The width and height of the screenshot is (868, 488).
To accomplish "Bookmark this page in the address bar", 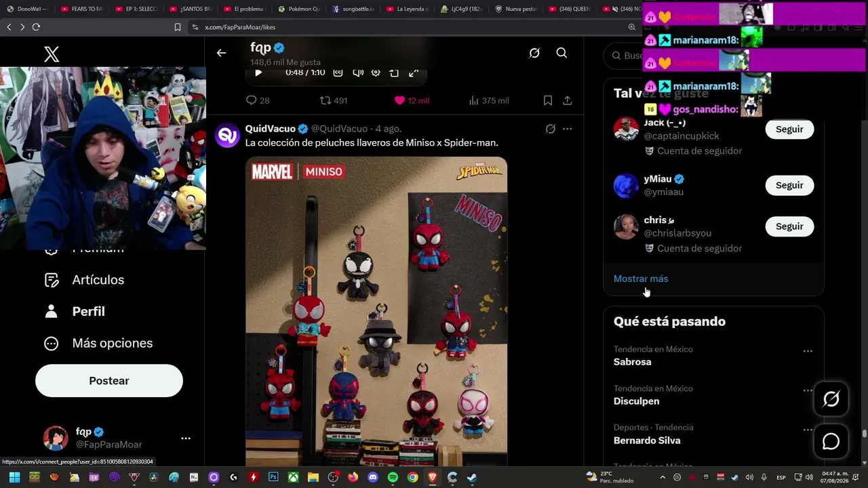I will coord(178,27).
